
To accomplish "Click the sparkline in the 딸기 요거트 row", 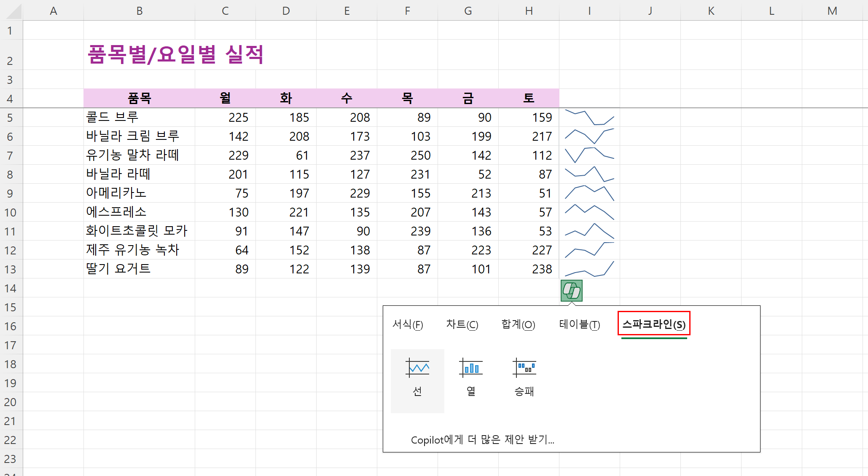I will (589, 269).
